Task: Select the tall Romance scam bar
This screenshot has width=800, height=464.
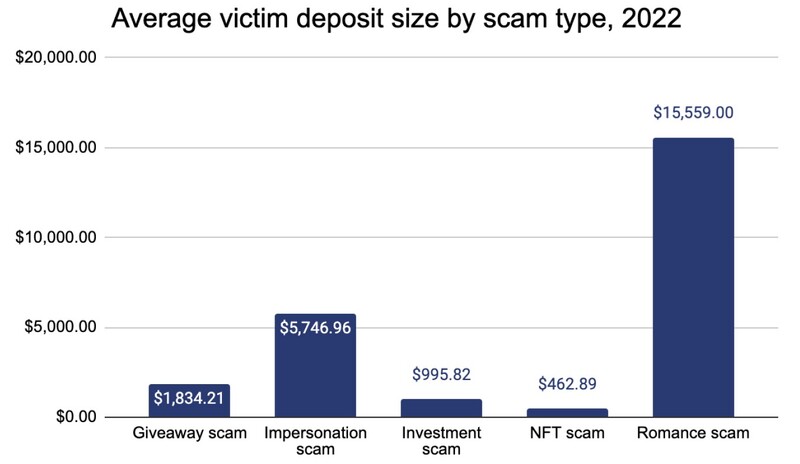Action: click(692, 280)
